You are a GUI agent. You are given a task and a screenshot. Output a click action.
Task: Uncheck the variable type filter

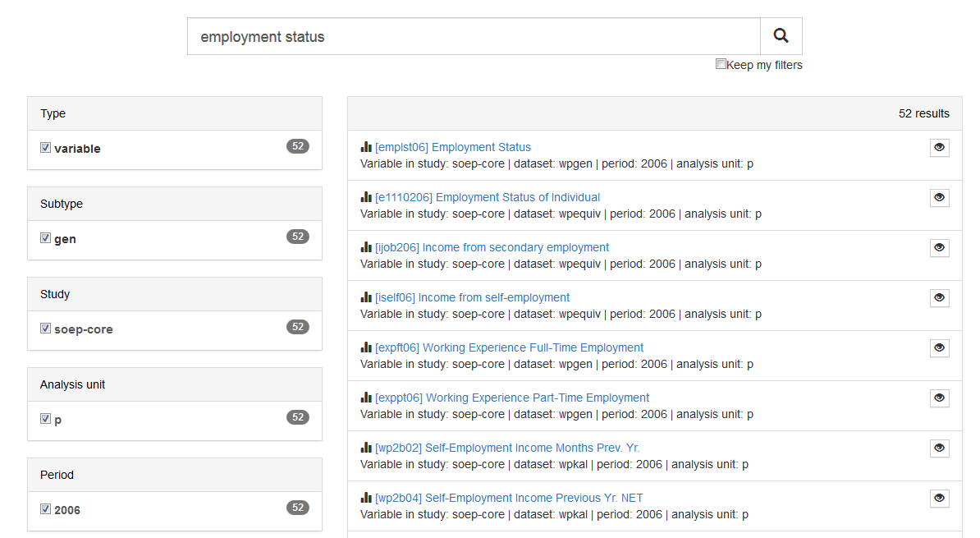pos(45,148)
